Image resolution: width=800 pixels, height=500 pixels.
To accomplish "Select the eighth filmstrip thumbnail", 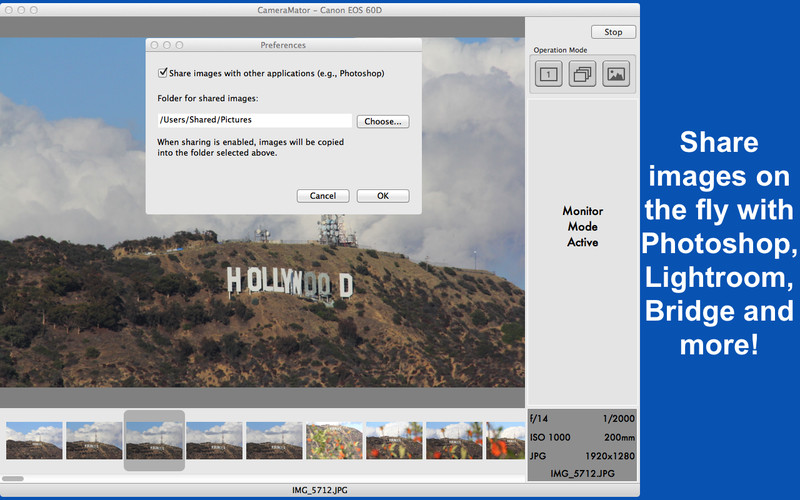I will tap(454, 440).
